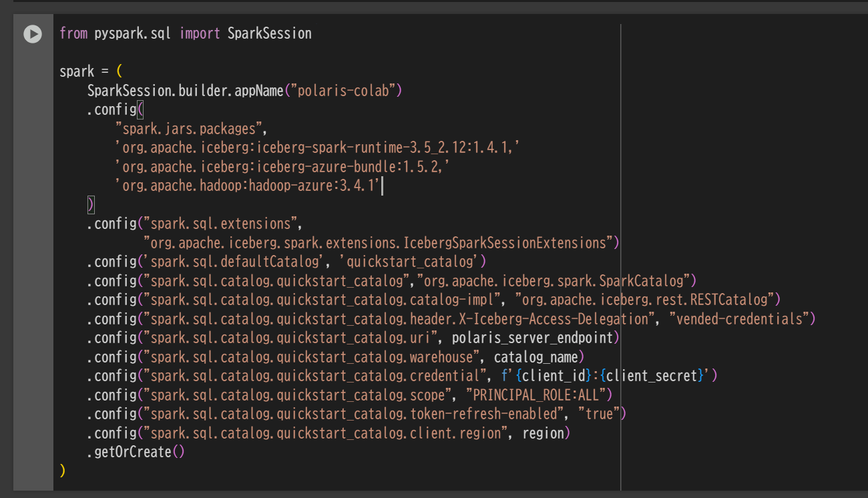Click the region variable in the last config
The image size is (868, 498).
[x=543, y=433]
